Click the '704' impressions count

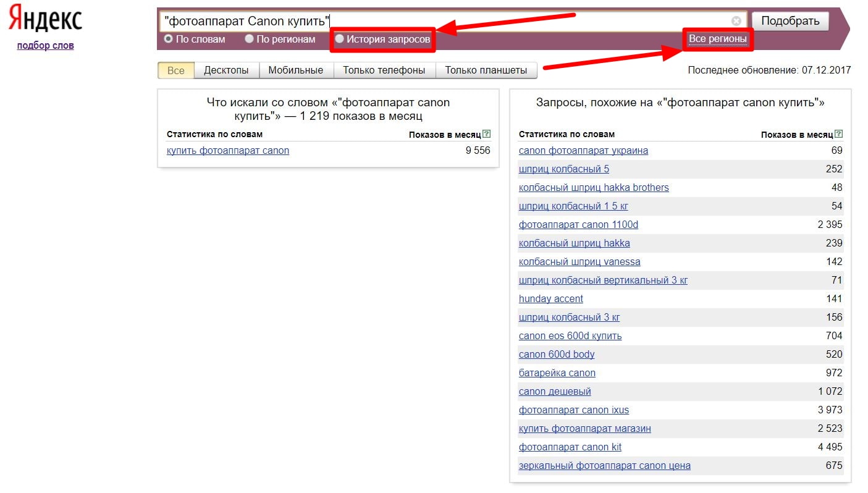[834, 336]
